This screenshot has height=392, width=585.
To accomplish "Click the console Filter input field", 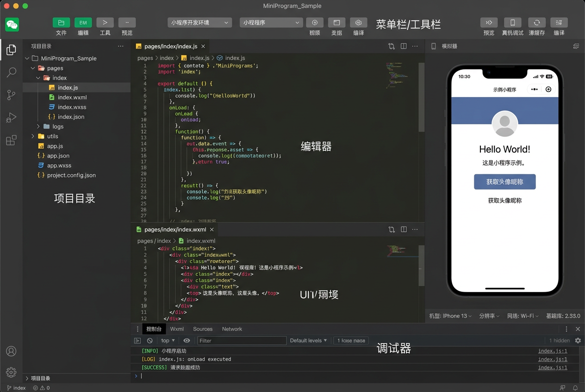I will point(242,341).
